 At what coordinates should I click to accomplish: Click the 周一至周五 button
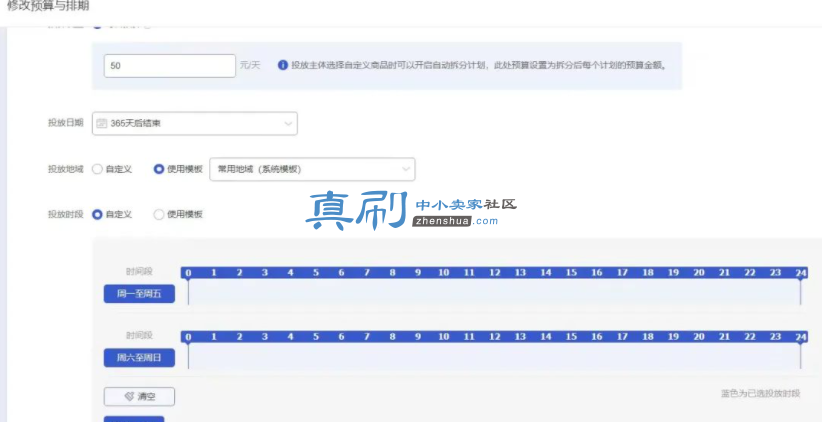point(139,294)
